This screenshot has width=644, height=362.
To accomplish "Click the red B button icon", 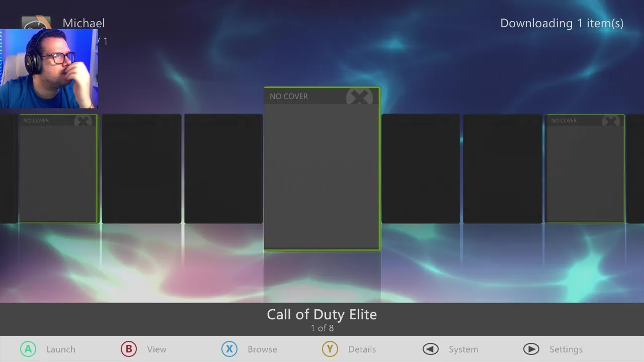I will tap(129, 349).
